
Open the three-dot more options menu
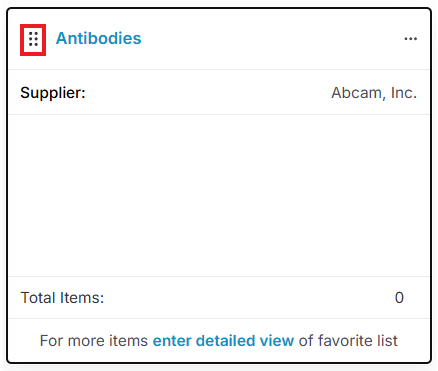(x=410, y=39)
